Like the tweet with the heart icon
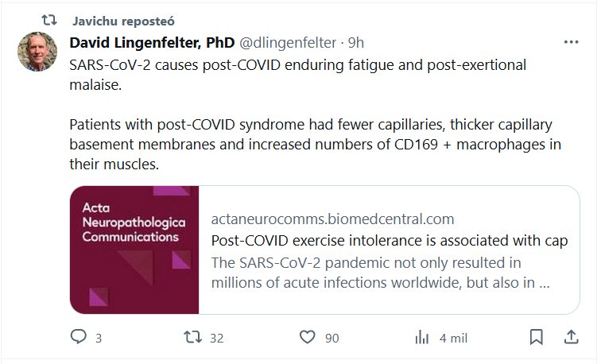Viewport: 601px width, 364px height. pyautogui.click(x=308, y=338)
